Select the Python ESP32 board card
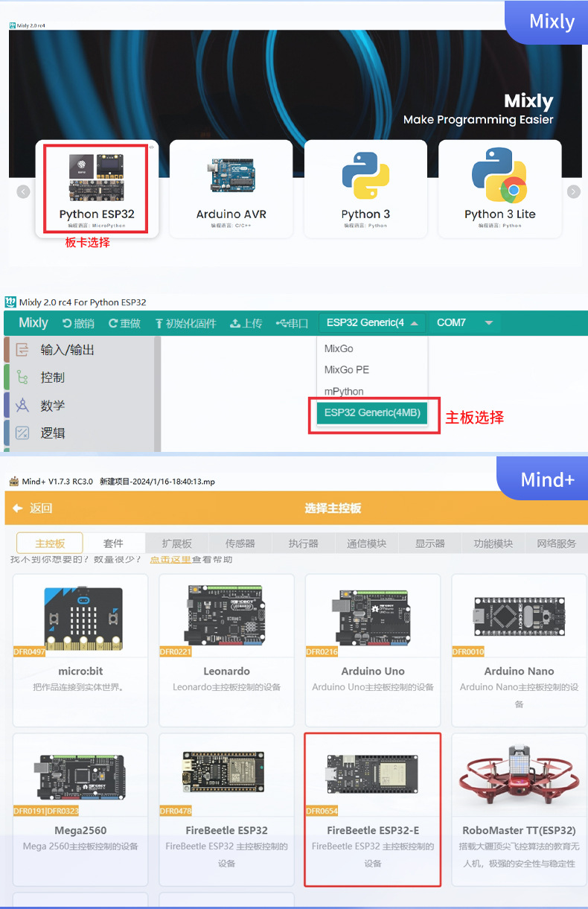This screenshot has height=909, width=588. coord(97,189)
